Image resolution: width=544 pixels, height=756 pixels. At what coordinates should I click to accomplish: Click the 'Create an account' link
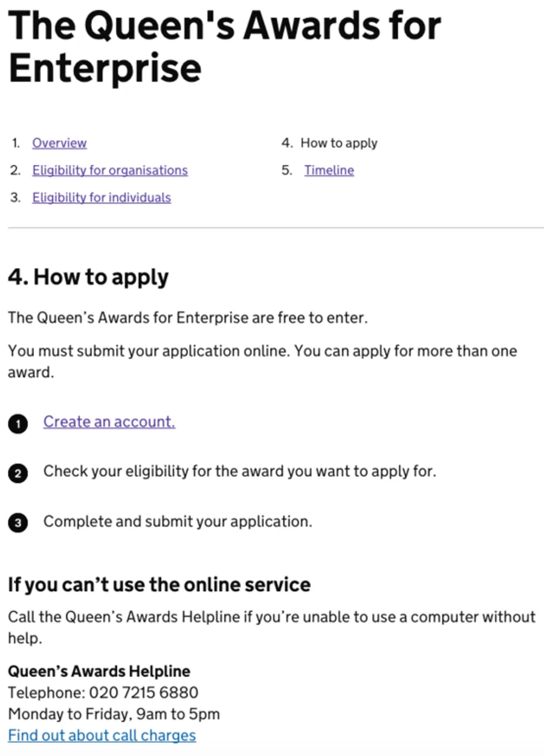(109, 422)
